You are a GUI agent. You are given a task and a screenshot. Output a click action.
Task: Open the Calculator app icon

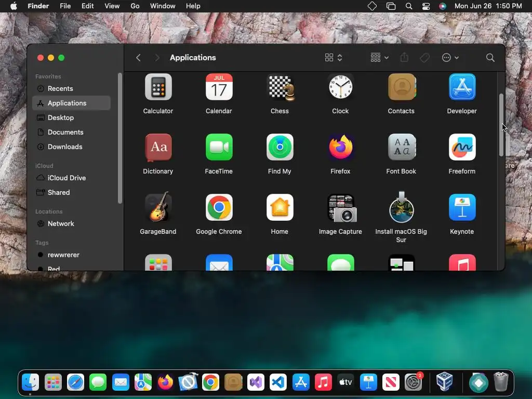[158, 87]
